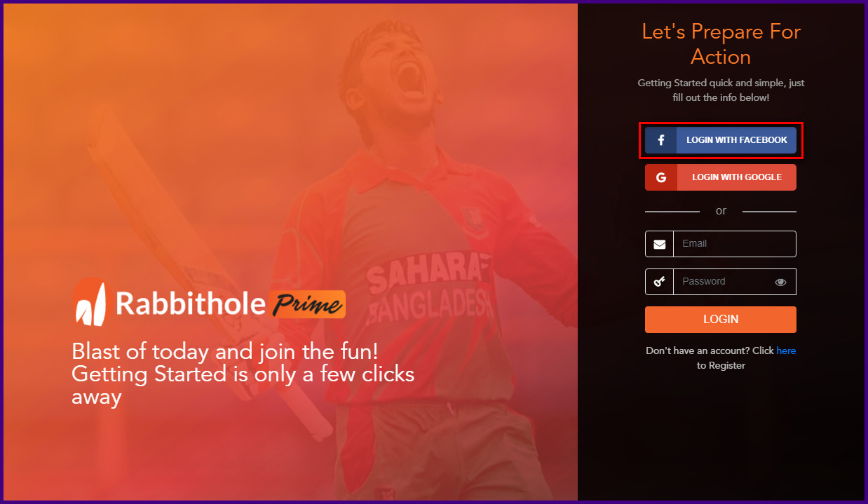This screenshot has width=868, height=504.
Task: Click the "or" divider text
Action: tap(721, 211)
